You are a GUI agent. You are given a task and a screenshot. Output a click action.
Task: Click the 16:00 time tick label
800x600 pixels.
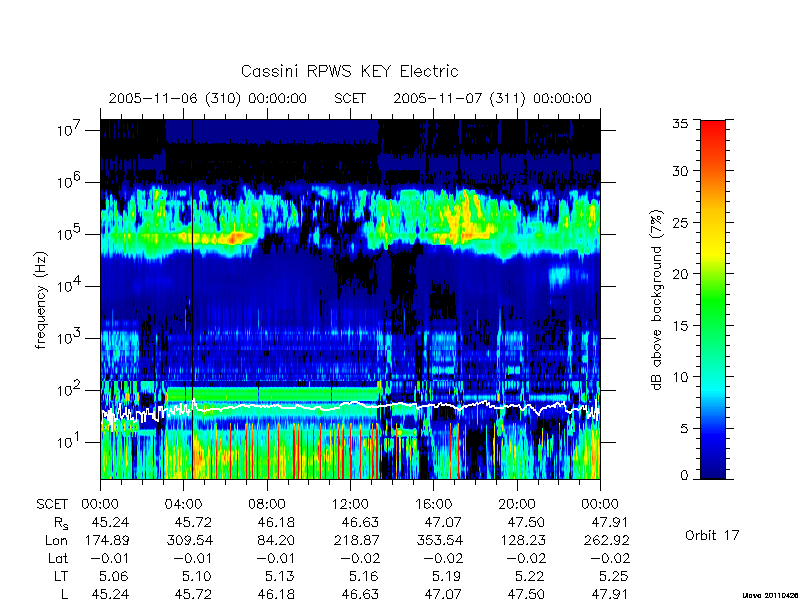click(x=434, y=504)
